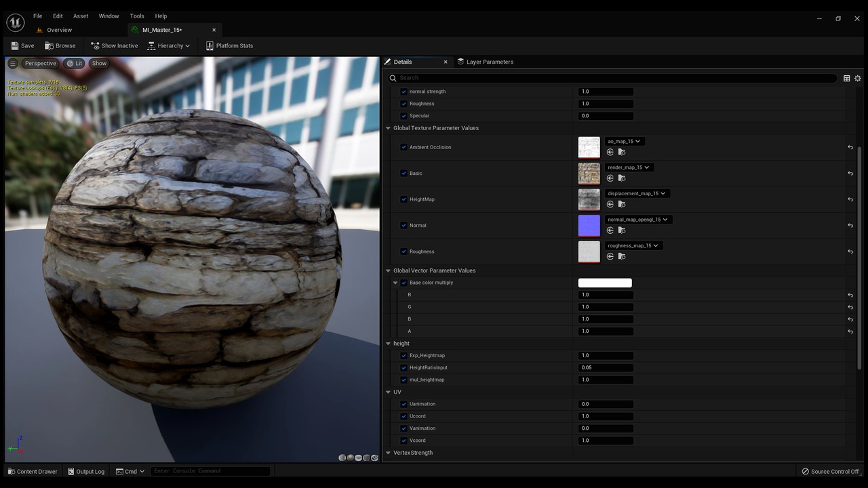Toggle Show Inactive button

coord(114,45)
